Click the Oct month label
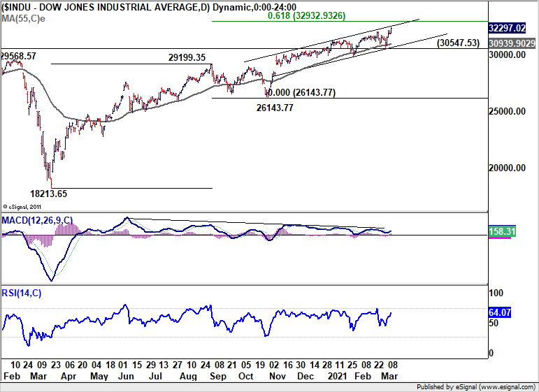The image size is (539, 392). point(246,376)
